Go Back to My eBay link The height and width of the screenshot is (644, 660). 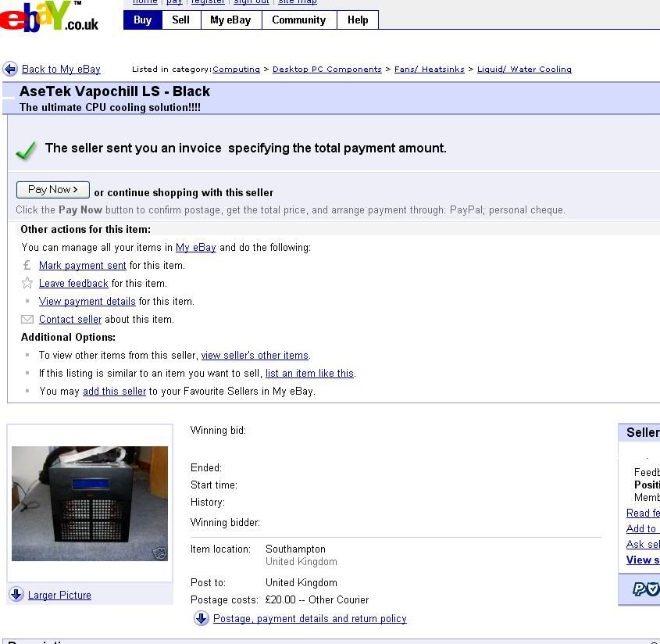coord(61,69)
